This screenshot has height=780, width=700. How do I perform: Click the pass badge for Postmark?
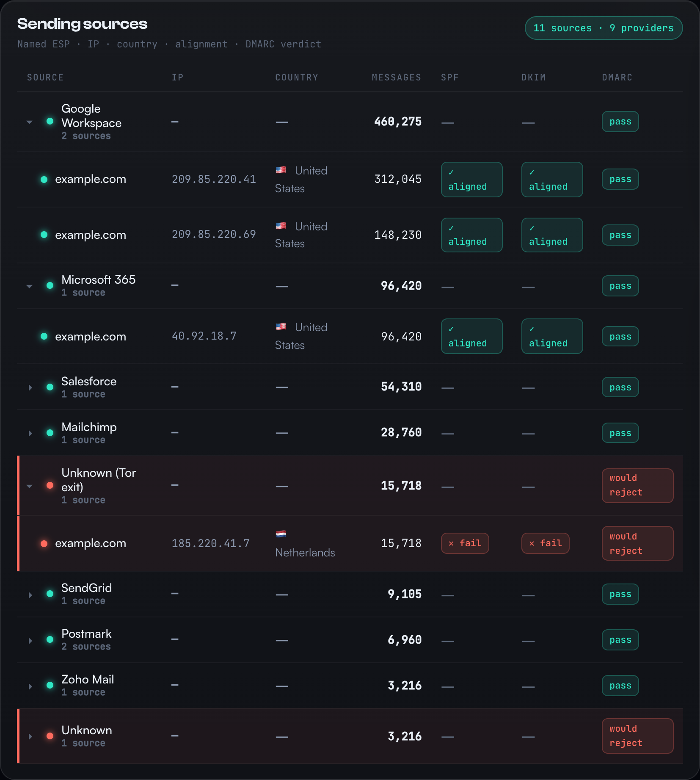click(620, 640)
